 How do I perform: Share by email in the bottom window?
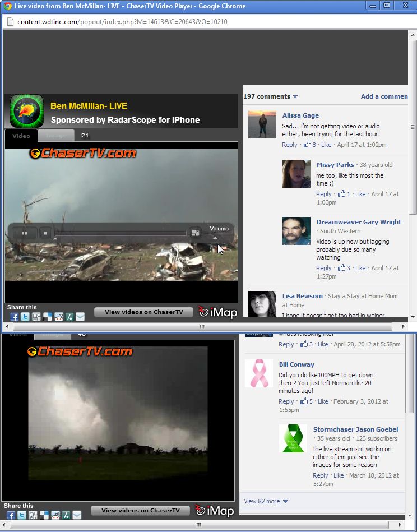tap(77, 515)
